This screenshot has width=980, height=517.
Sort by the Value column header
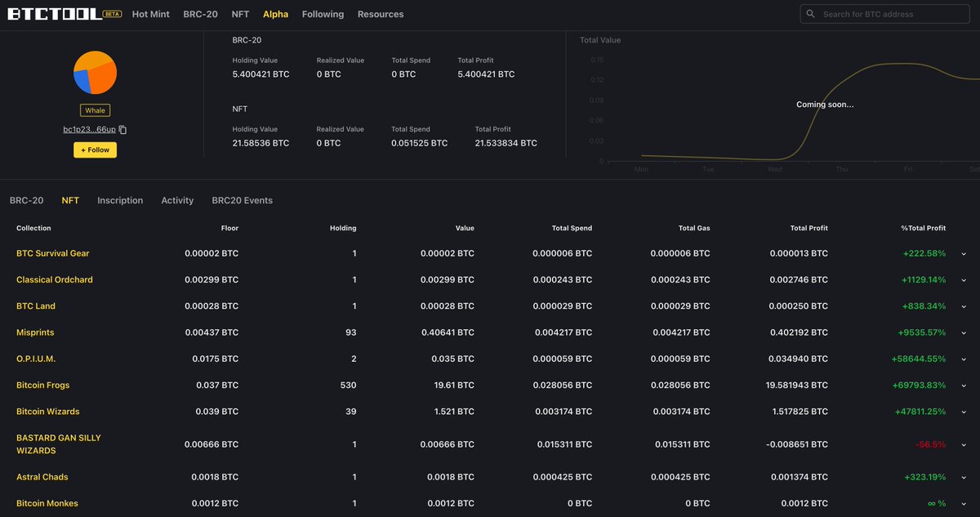[x=465, y=228]
